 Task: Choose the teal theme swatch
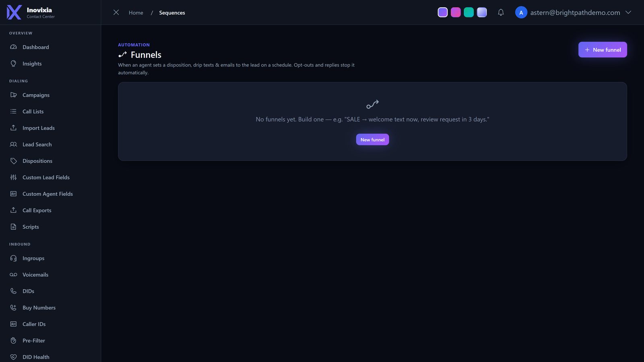point(469,12)
